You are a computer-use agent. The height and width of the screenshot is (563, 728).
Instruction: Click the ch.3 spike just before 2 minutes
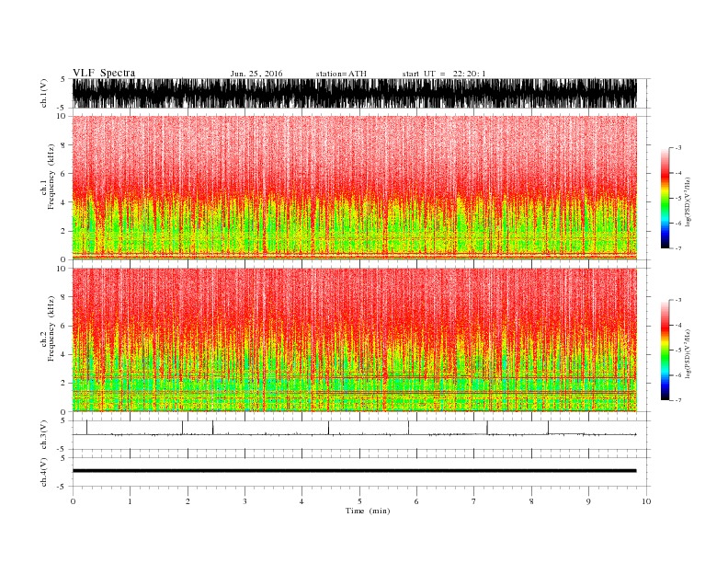point(183,428)
